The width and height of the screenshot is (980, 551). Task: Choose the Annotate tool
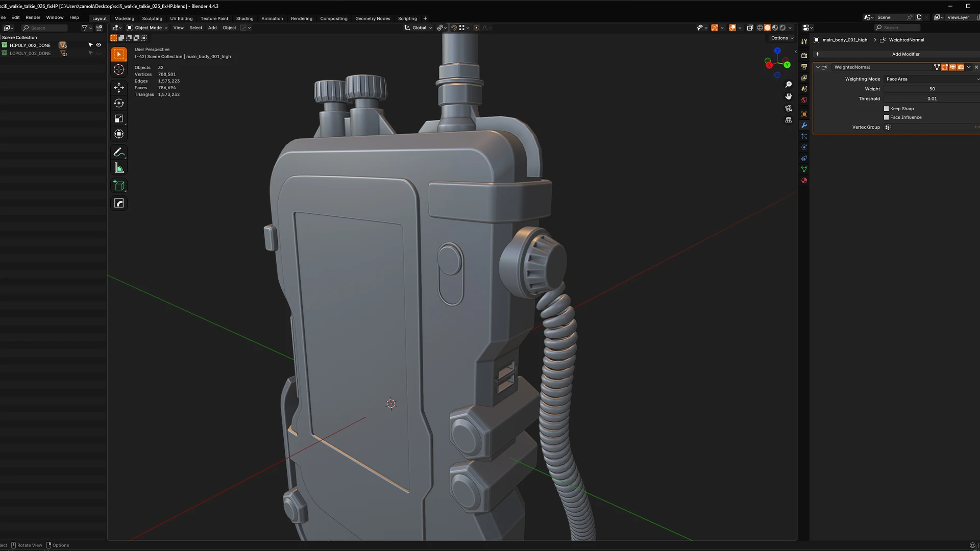point(119,152)
